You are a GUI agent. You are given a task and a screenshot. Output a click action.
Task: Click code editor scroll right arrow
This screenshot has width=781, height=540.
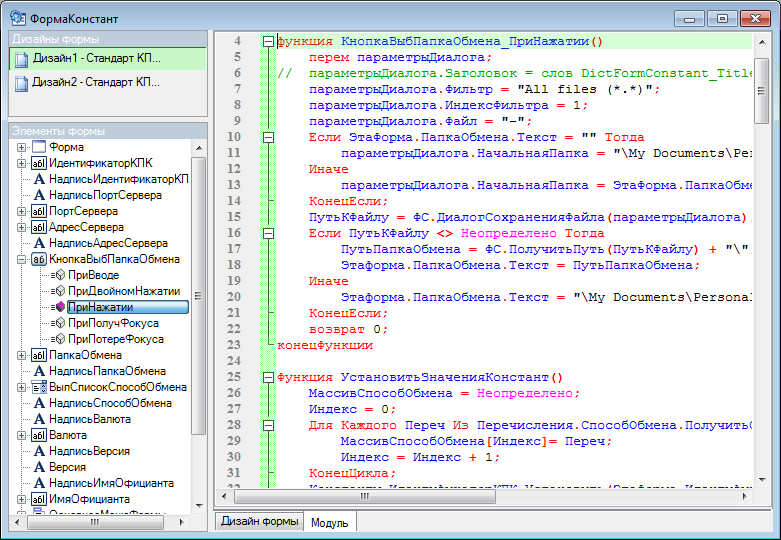[x=745, y=496]
